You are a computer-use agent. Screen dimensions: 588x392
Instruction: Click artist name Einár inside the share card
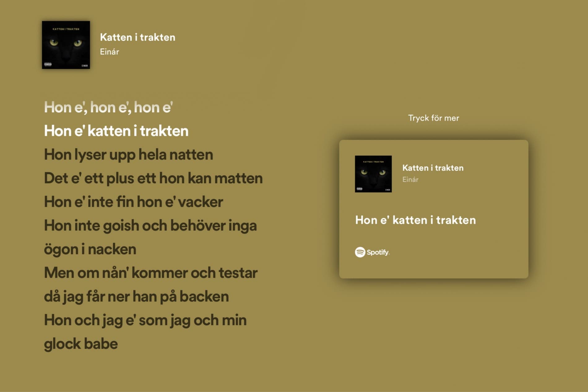coord(410,179)
